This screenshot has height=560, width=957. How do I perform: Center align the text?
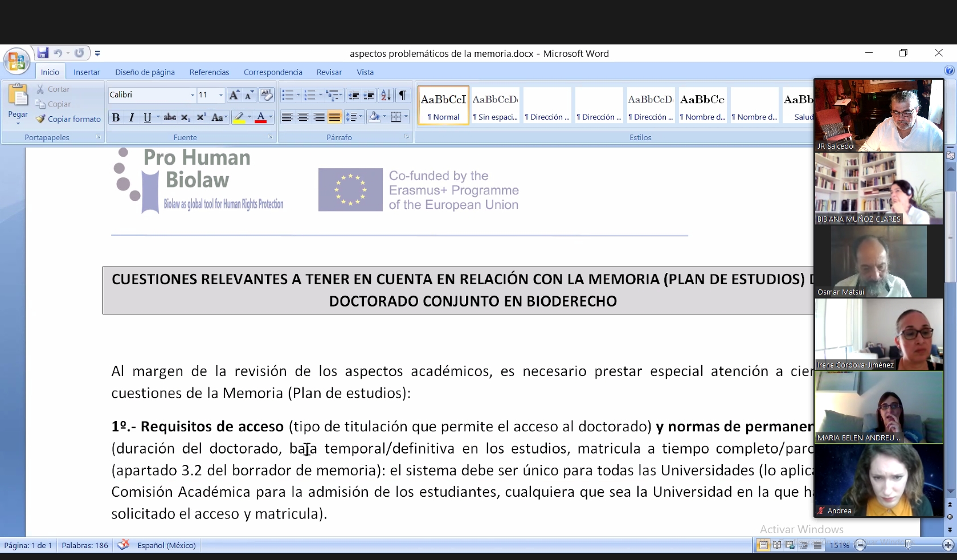[303, 117]
